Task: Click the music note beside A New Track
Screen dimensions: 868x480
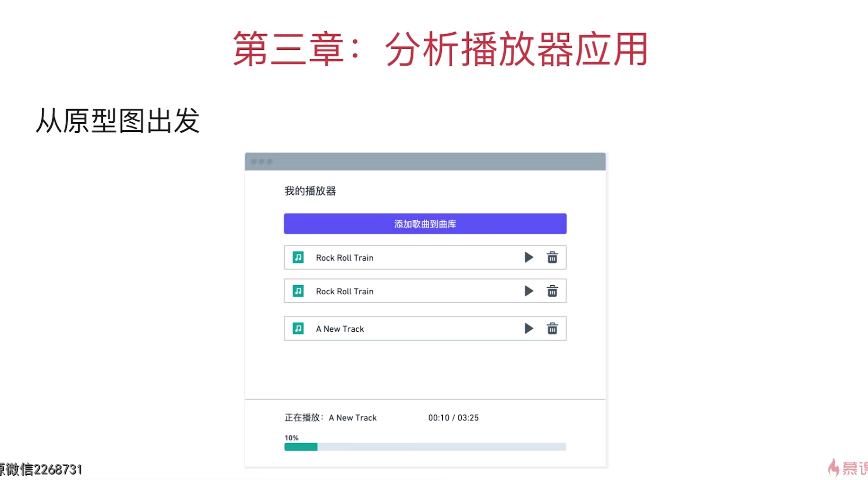Action: click(x=298, y=328)
